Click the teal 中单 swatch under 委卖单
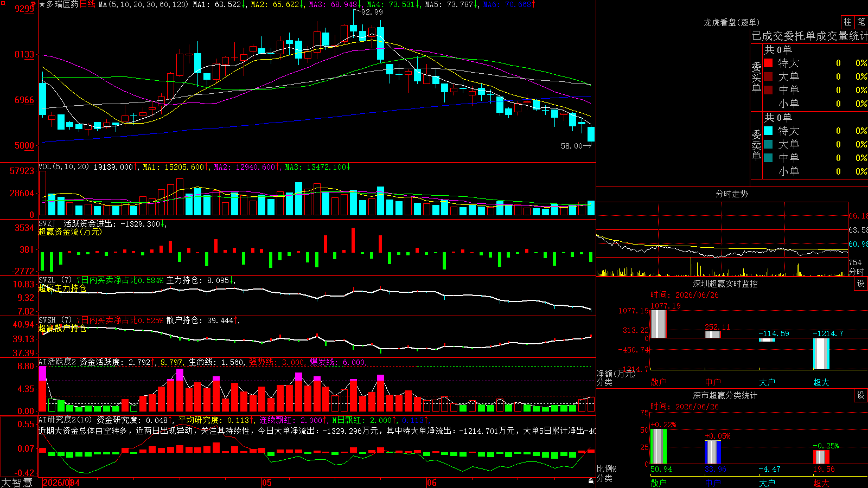This screenshot has height=488, width=868. 768,158
